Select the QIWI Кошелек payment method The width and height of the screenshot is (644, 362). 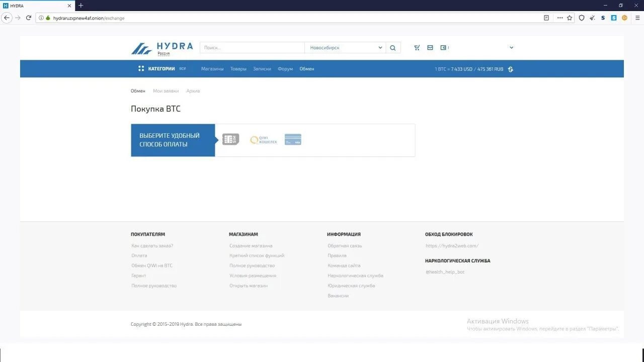[x=264, y=140]
